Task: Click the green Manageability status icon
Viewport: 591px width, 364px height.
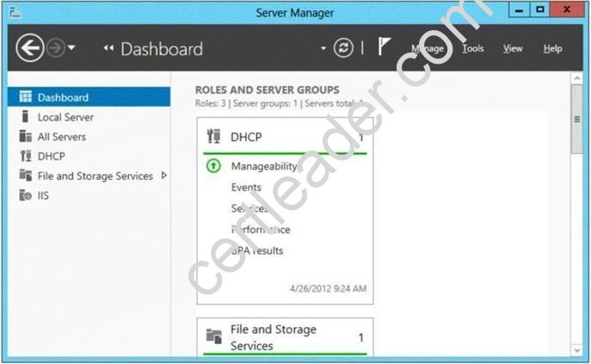Action: tap(214, 166)
